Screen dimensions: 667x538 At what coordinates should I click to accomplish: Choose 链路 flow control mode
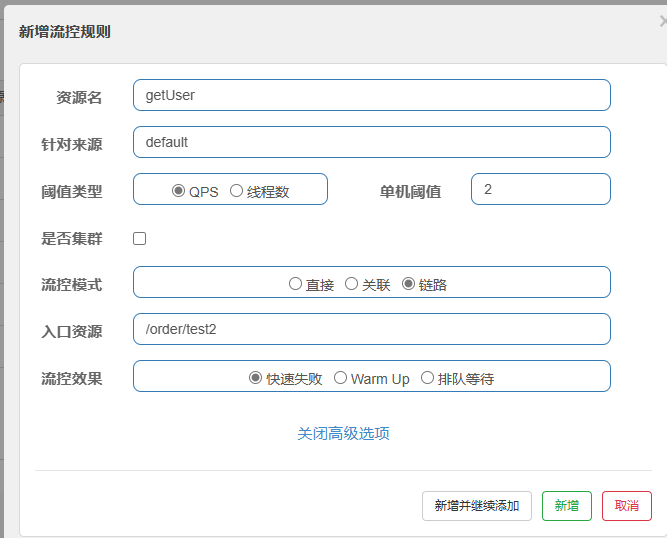tap(408, 284)
